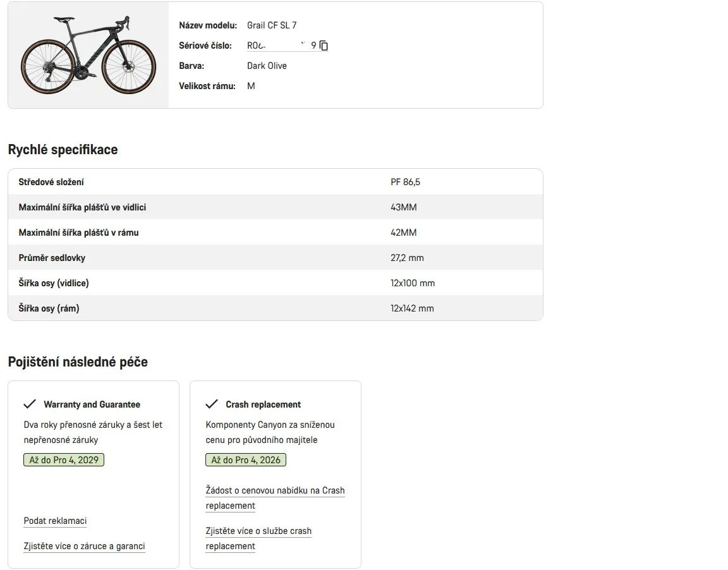This screenshot has width=728, height=570.
Task: Select the '42MM' frame tire width value
Action: click(403, 233)
